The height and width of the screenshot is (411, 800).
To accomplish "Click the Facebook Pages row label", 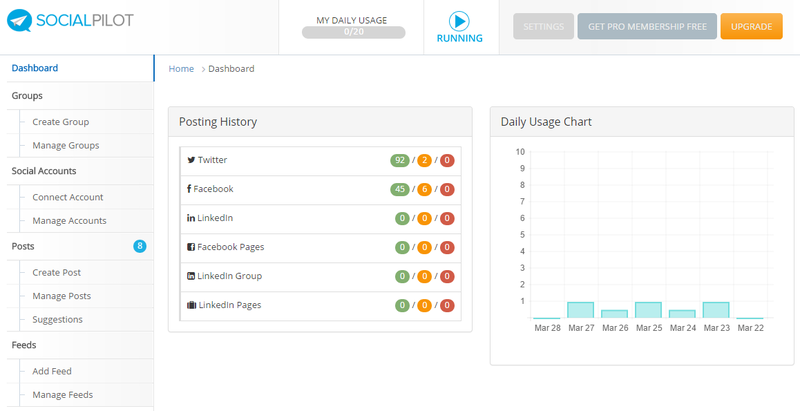I will point(231,247).
